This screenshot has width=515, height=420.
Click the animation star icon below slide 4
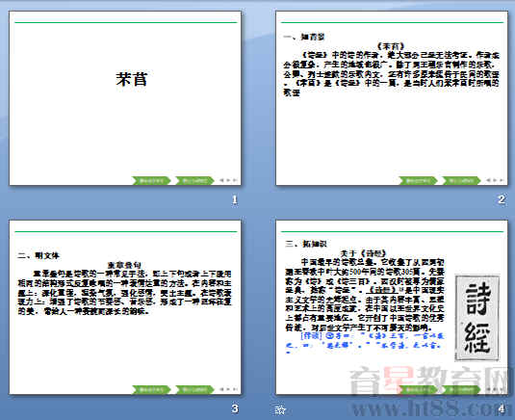pyautogui.click(x=280, y=409)
